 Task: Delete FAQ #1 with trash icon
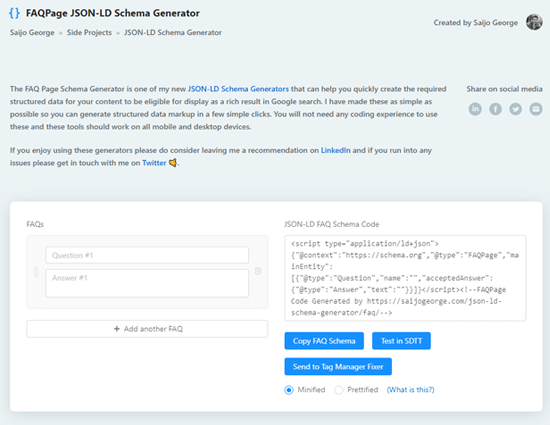coord(258,271)
